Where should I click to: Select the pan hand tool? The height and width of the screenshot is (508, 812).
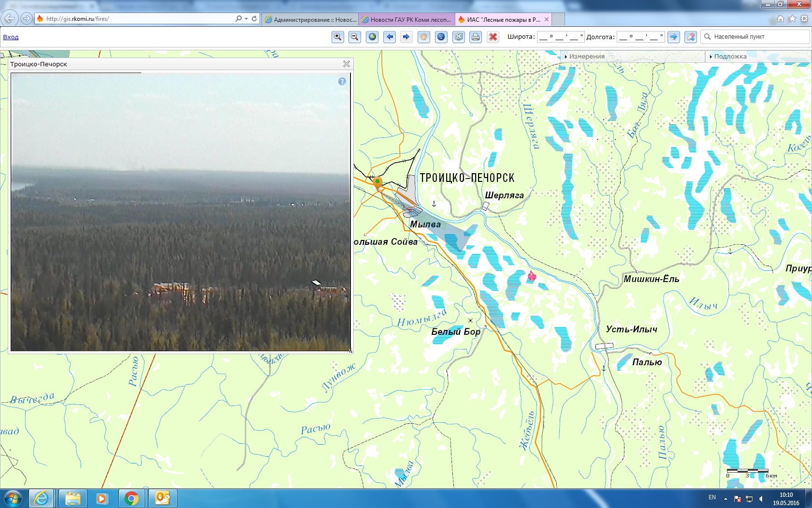click(x=423, y=37)
